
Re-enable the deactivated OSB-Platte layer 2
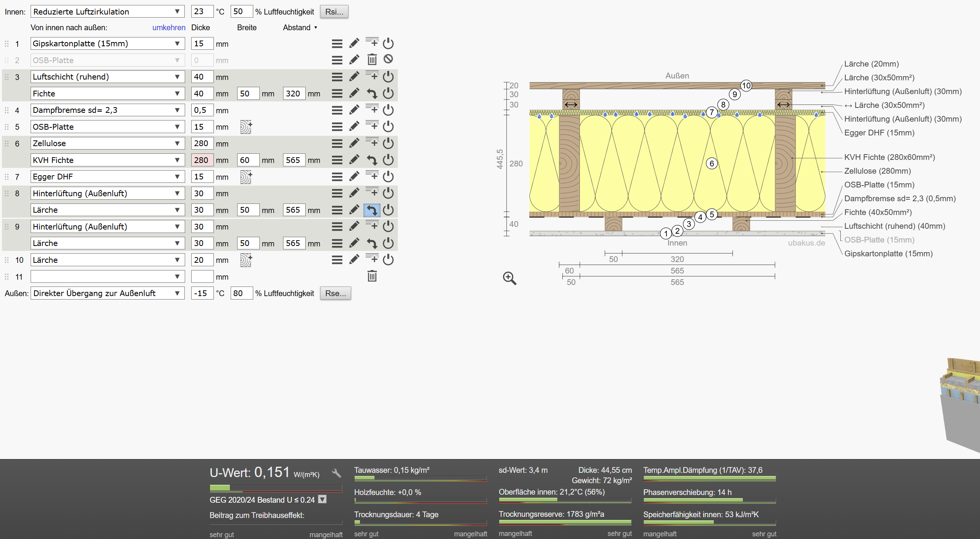[388, 59]
